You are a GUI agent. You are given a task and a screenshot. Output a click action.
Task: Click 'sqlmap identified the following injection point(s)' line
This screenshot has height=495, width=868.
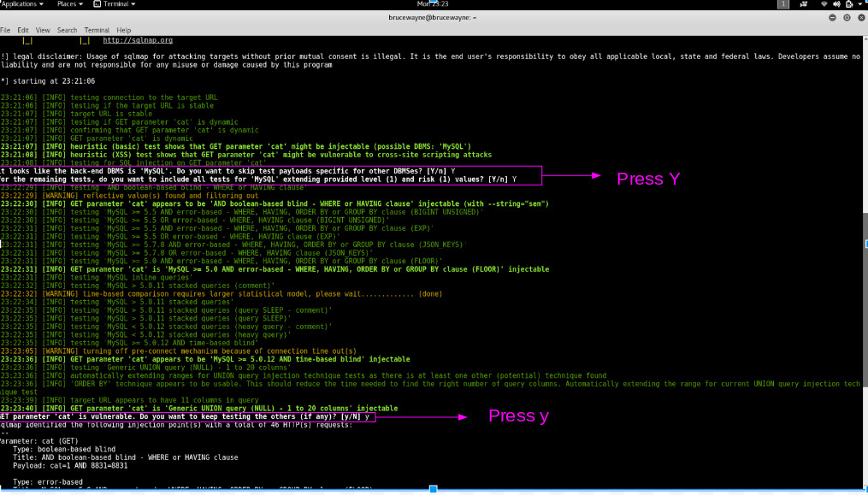pos(176,425)
